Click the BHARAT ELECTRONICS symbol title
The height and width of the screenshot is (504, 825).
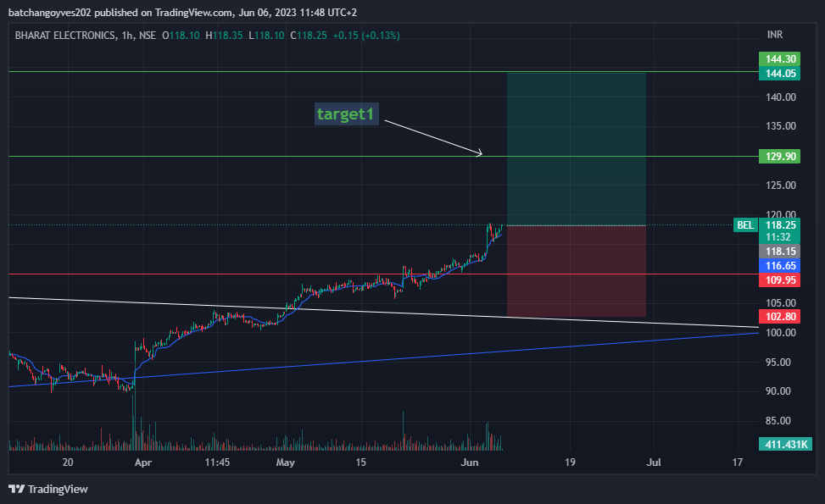pos(65,36)
